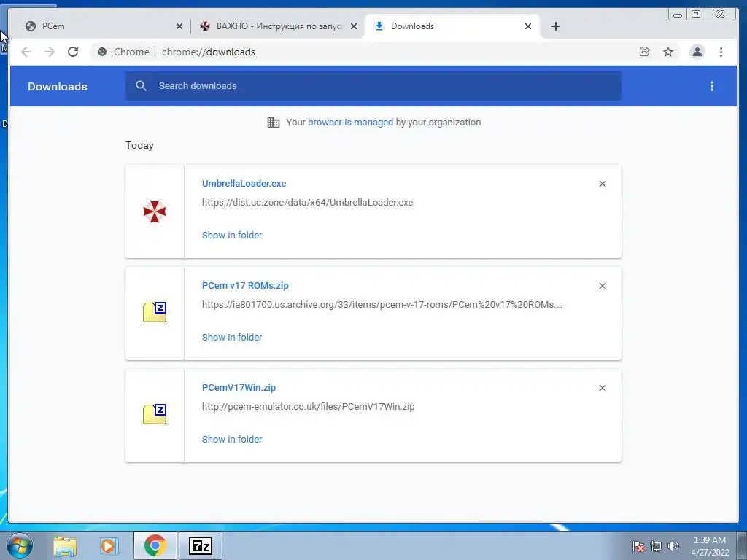This screenshot has width=747, height=560.
Task: Open the 7-Zip taskbar button
Action: click(x=200, y=545)
